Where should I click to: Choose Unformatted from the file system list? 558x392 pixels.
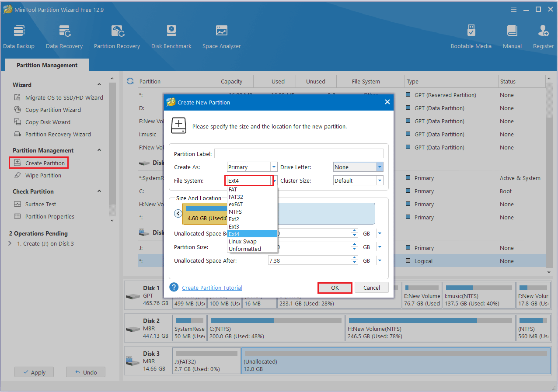coord(252,249)
